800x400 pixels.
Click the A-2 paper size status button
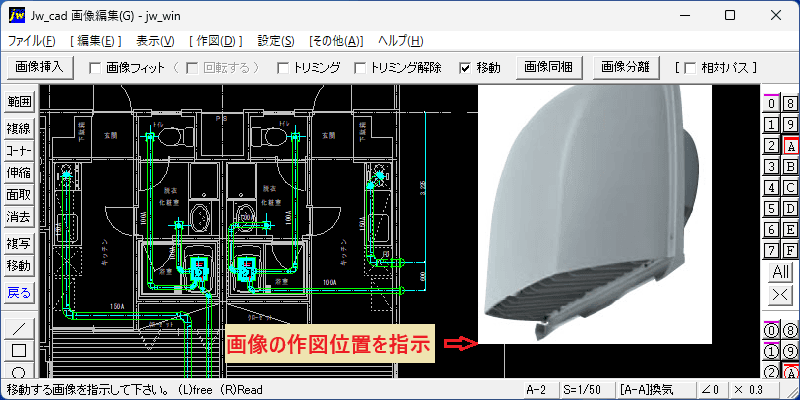point(541,390)
